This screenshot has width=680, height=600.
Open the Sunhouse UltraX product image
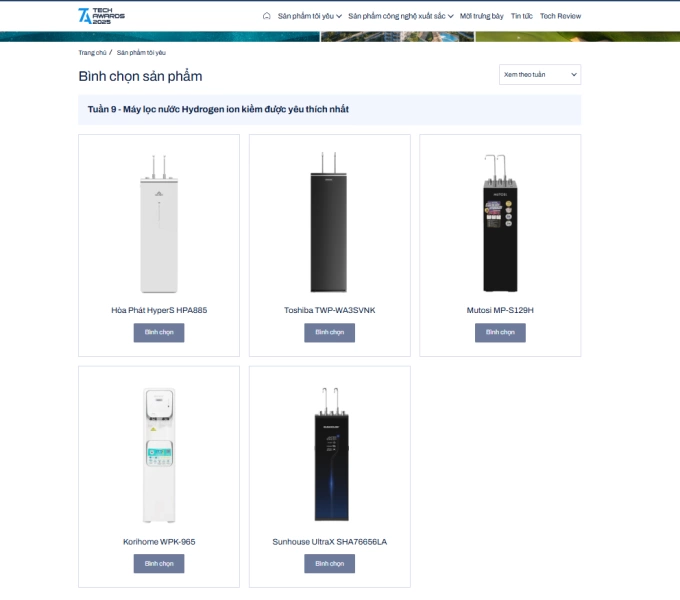[x=331, y=454]
